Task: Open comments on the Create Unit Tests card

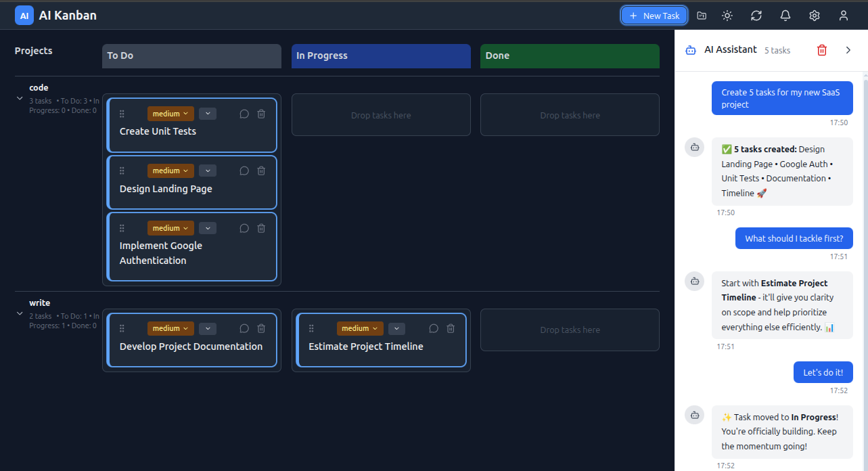Action: click(x=244, y=113)
